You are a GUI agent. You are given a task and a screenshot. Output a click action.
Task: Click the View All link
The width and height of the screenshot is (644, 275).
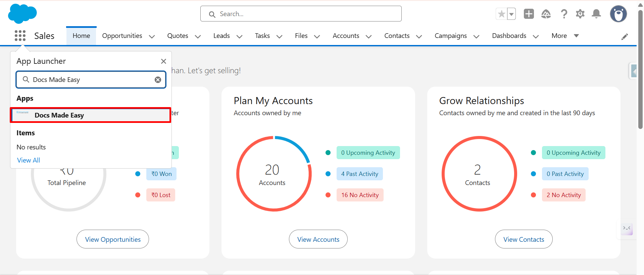click(x=29, y=160)
